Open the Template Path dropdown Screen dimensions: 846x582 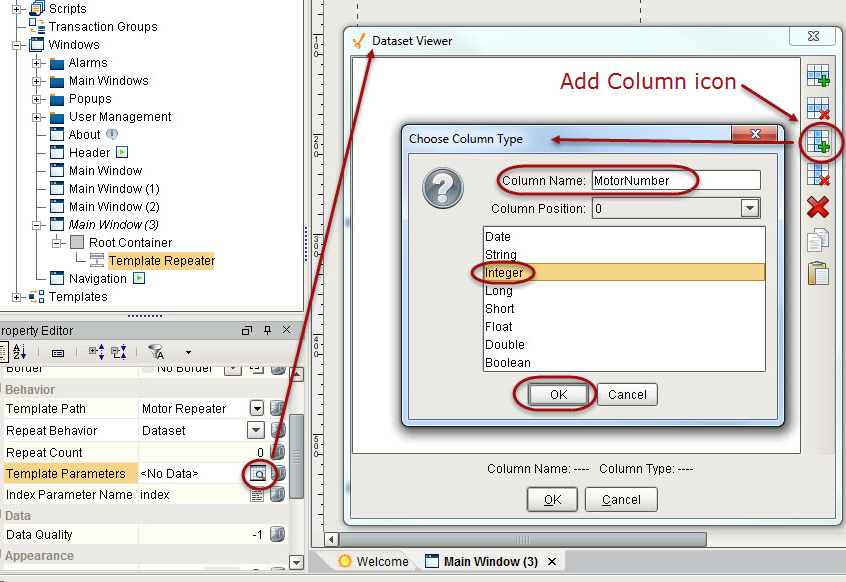point(257,409)
